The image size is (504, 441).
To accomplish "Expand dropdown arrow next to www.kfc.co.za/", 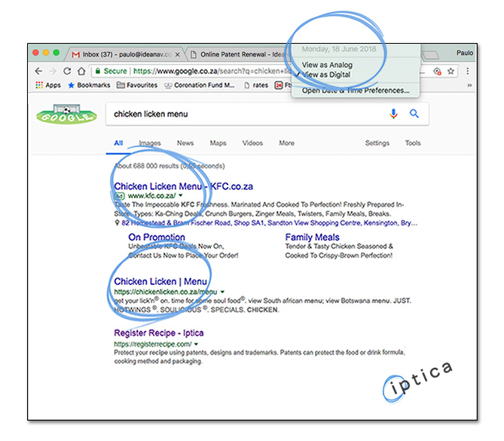I will click(181, 195).
